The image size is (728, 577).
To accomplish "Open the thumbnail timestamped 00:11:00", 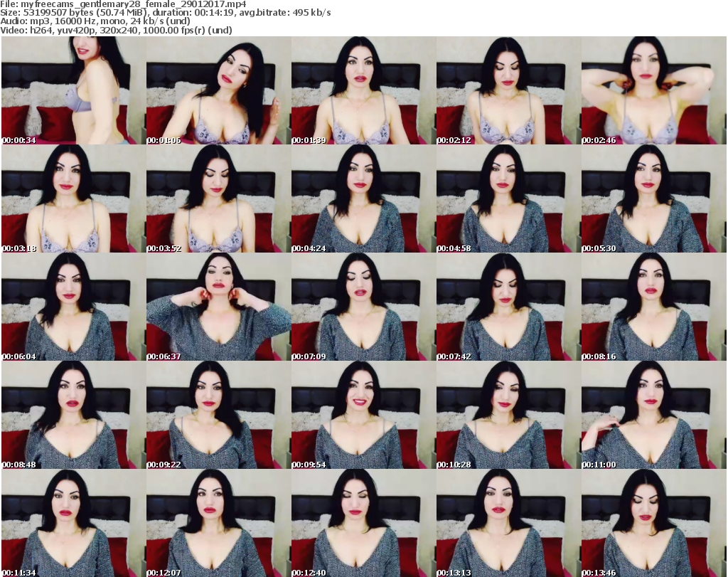I will (653, 415).
